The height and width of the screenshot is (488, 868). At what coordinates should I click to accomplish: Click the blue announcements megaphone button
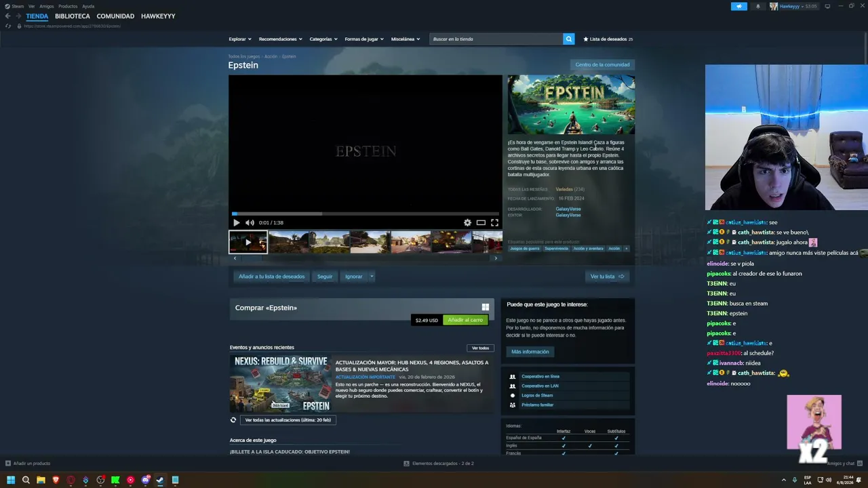click(738, 6)
